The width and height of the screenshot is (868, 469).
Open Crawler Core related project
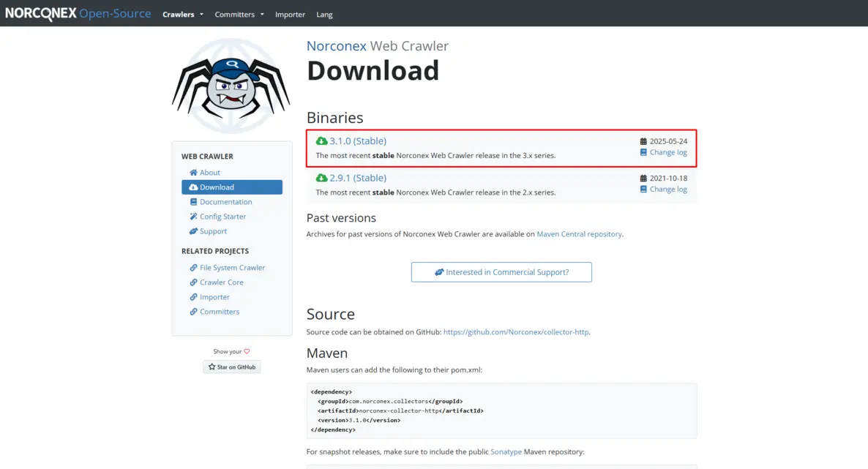(x=222, y=282)
